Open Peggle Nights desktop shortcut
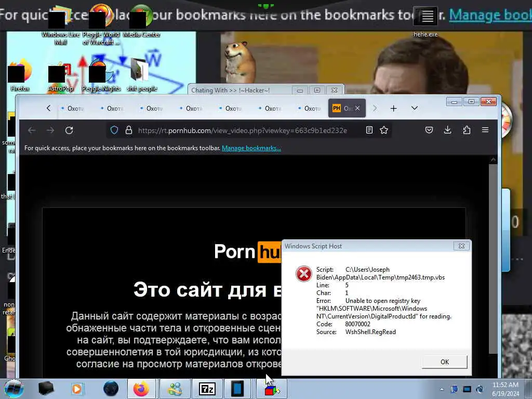Screen dimensions: 532x399 101,75
